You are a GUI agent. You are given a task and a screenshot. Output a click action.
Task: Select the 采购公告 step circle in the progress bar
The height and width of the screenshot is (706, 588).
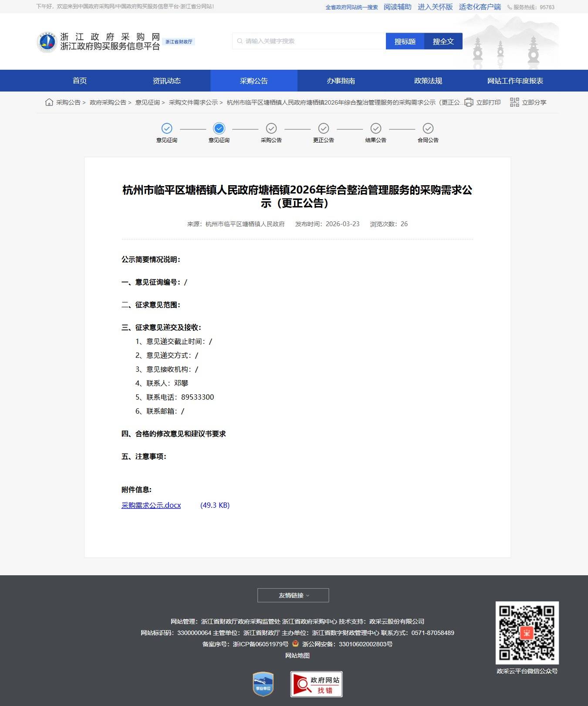pyautogui.click(x=271, y=128)
